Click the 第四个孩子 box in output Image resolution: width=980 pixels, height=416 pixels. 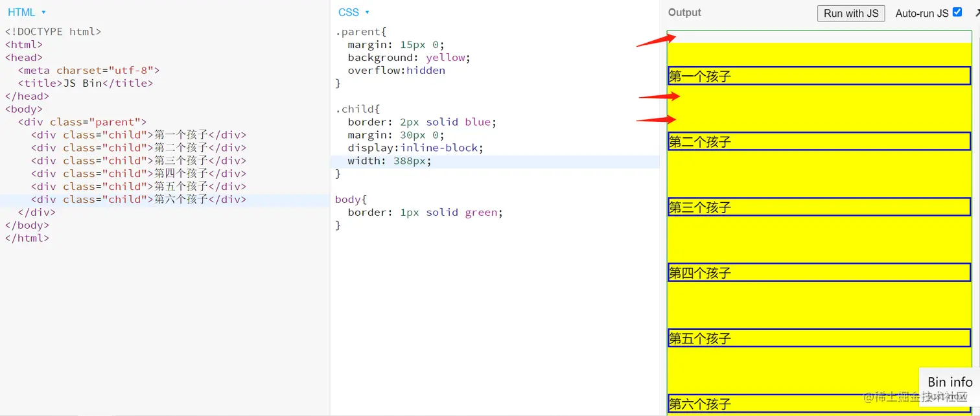pos(819,272)
